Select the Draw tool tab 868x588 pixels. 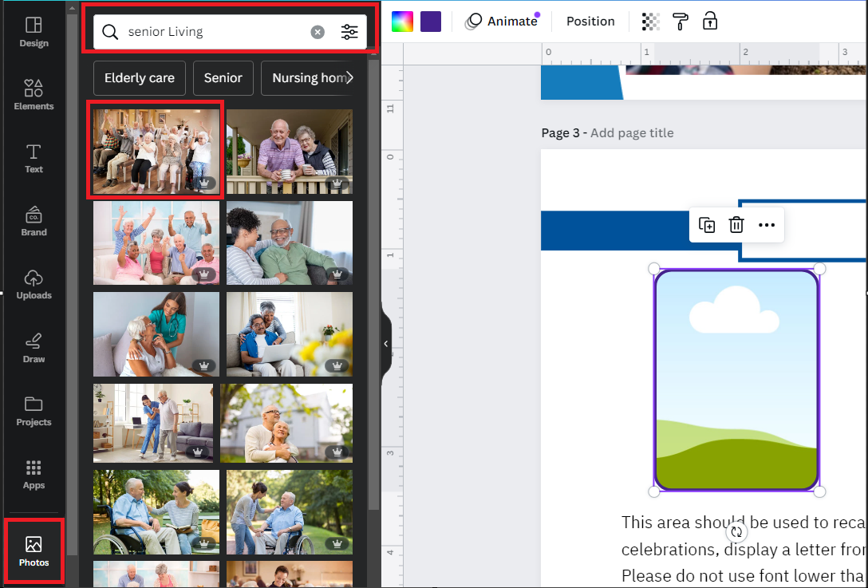point(34,348)
